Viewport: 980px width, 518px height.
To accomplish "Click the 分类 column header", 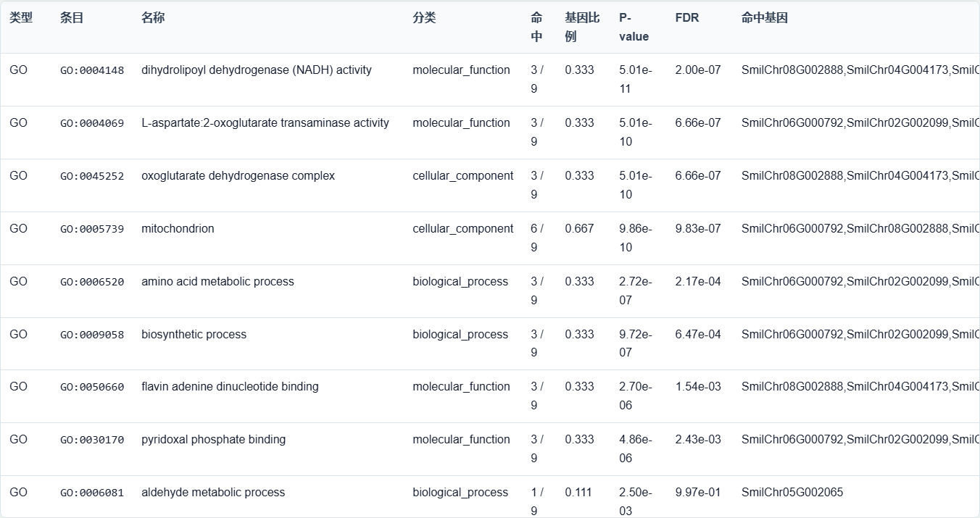I will [x=424, y=18].
